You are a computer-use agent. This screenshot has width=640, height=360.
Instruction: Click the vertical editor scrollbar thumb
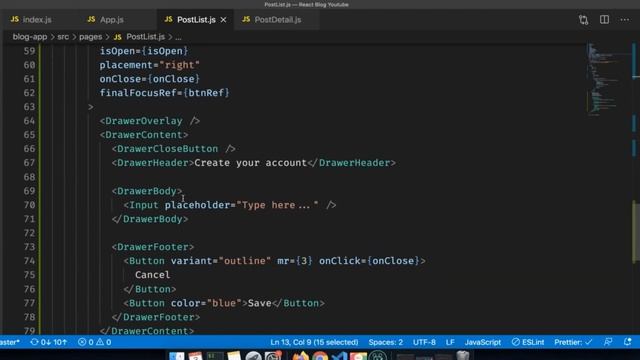pyautogui.click(x=636, y=231)
